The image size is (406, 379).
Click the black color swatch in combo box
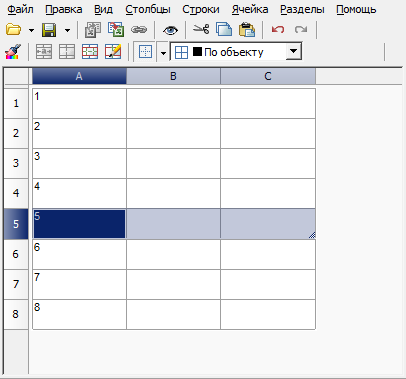pos(197,51)
